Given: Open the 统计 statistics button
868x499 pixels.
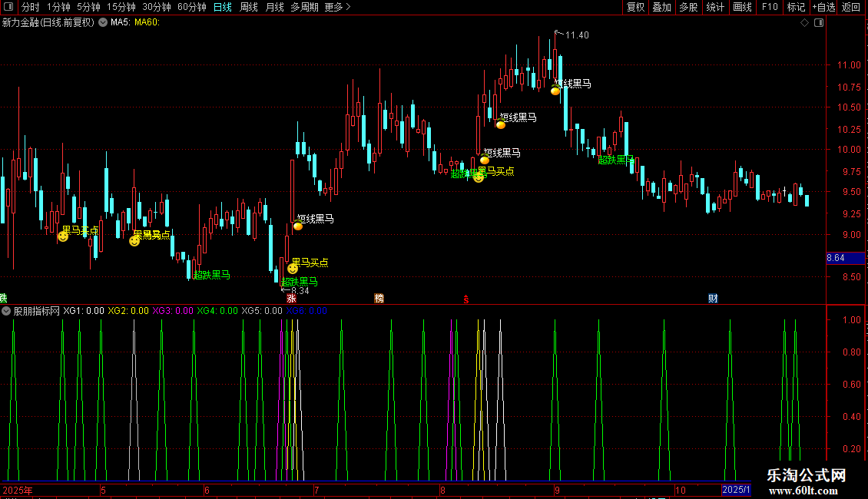Looking at the screenshot, I should pyautogui.click(x=715, y=7).
